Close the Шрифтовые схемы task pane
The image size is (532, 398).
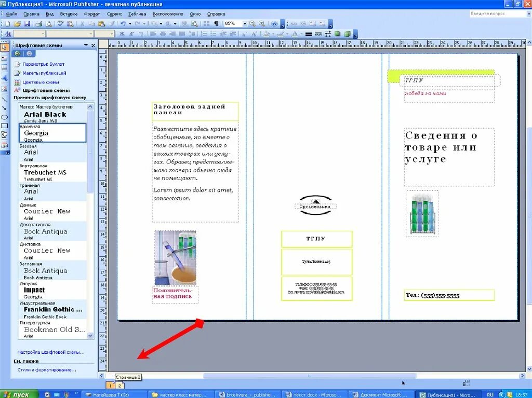(x=94, y=45)
